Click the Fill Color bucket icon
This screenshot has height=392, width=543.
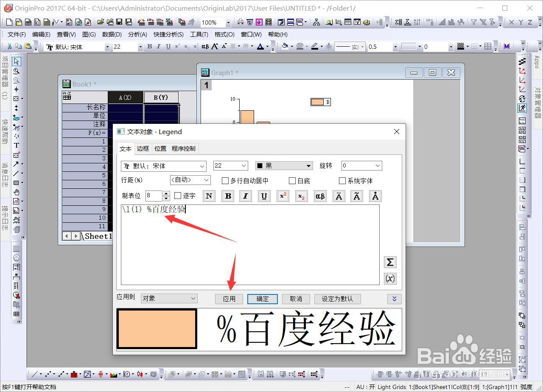[x=285, y=46]
